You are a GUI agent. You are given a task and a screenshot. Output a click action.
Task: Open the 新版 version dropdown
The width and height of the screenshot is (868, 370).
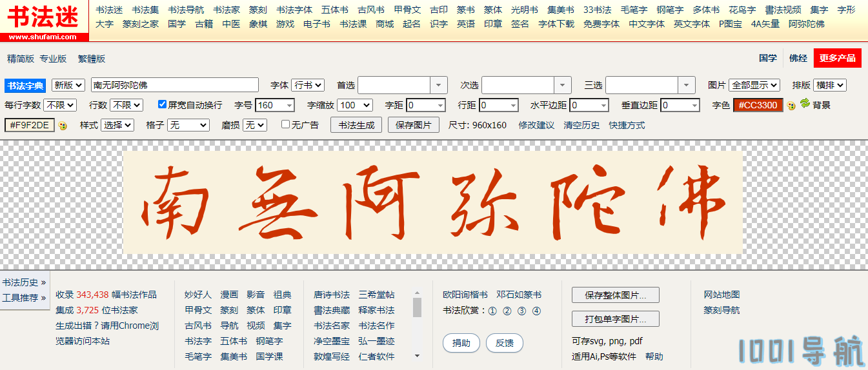coord(68,85)
